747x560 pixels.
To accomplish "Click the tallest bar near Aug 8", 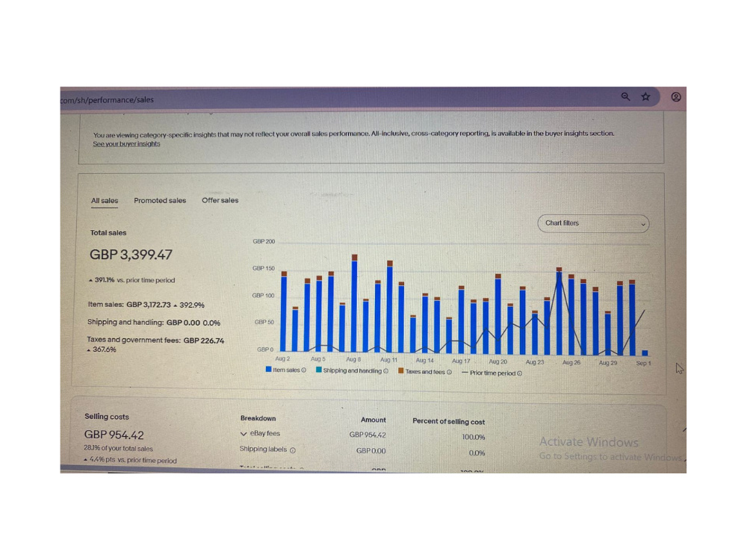I will [354, 305].
